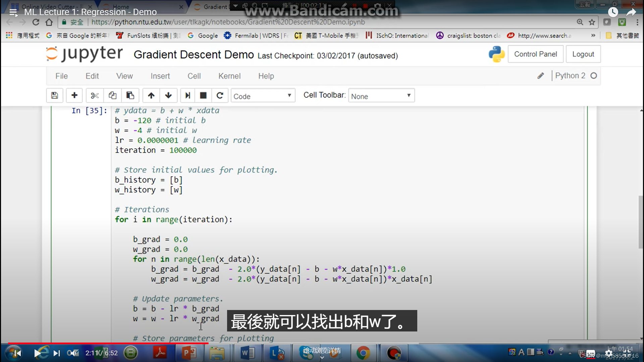Go to the Chrome home page icon
This screenshot has height=362, width=644.
(x=49, y=22)
